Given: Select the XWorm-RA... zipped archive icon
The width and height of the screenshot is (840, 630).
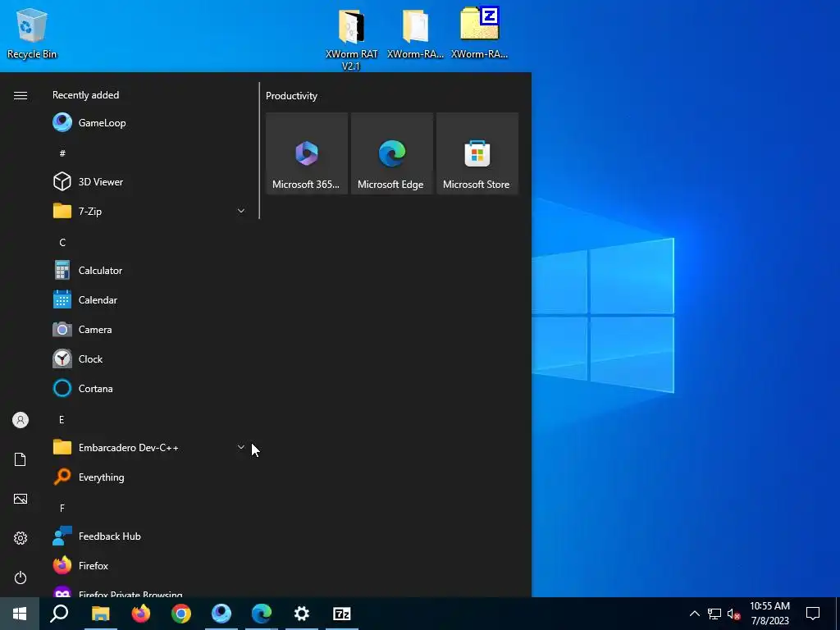Looking at the screenshot, I should (479, 34).
